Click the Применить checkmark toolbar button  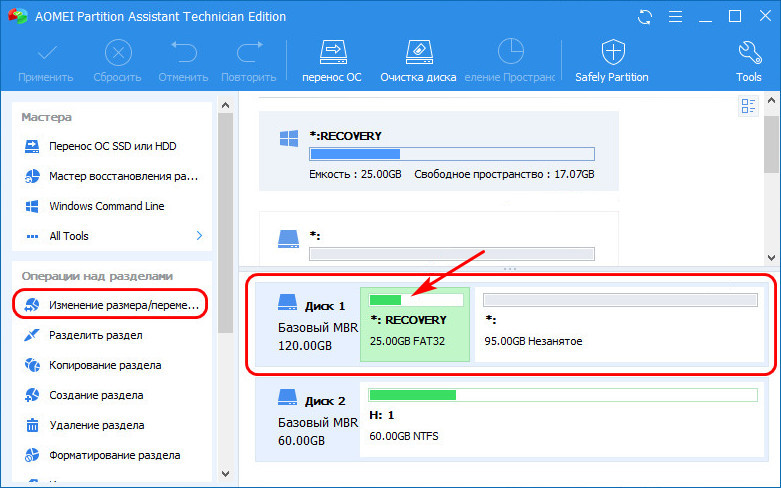click(46, 62)
